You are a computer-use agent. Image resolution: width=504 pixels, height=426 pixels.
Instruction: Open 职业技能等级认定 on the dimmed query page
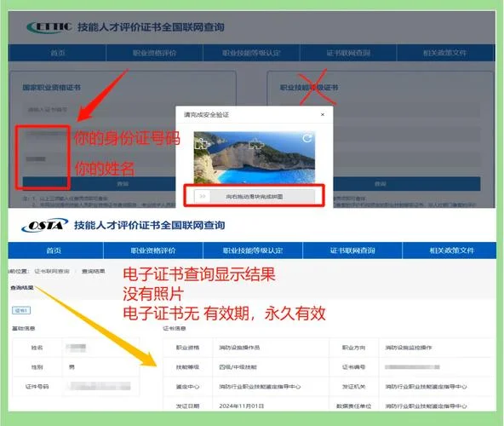[251, 53]
